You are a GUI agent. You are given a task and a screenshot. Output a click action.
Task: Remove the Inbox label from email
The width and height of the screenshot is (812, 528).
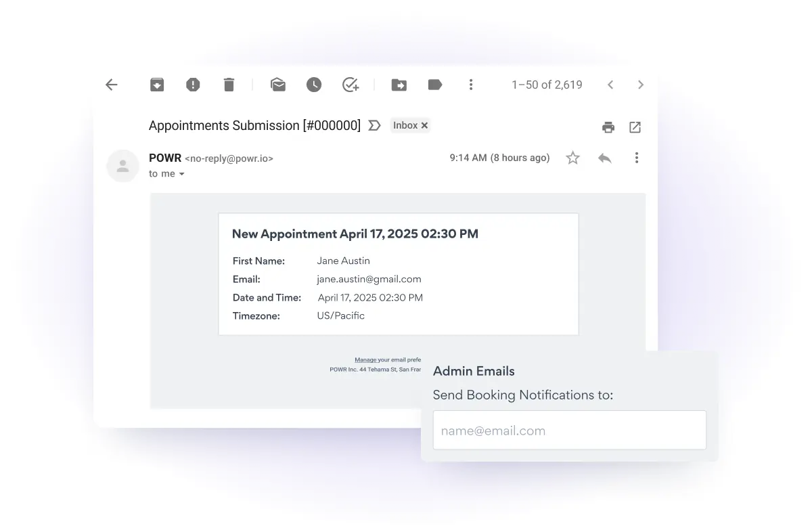[x=424, y=125]
